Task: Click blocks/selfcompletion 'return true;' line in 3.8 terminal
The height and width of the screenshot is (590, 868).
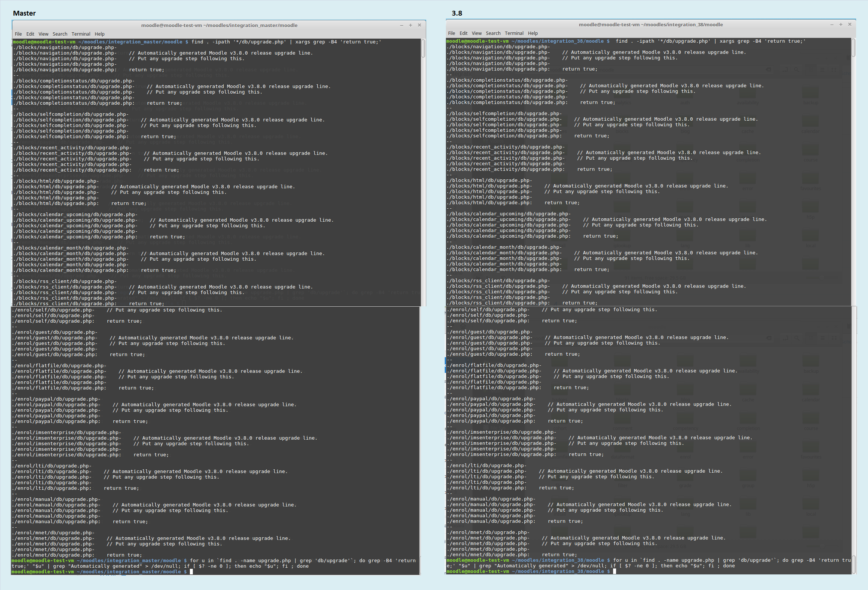Action: tap(528, 136)
